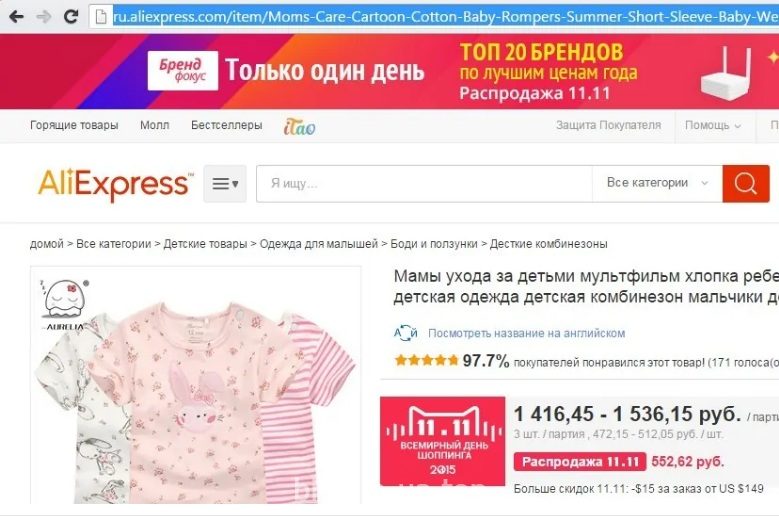Click Посмотреть название на английском link
Viewport: 779px width, 516px height.
[527, 333]
